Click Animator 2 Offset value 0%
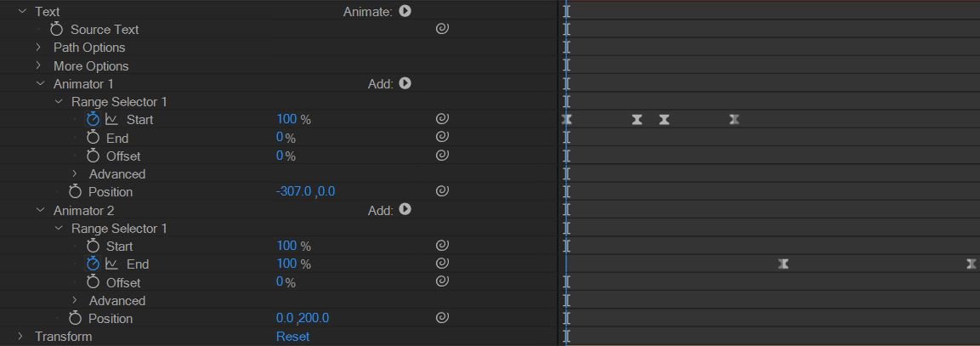Image resolution: width=980 pixels, height=346 pixels. pos(286,281)
